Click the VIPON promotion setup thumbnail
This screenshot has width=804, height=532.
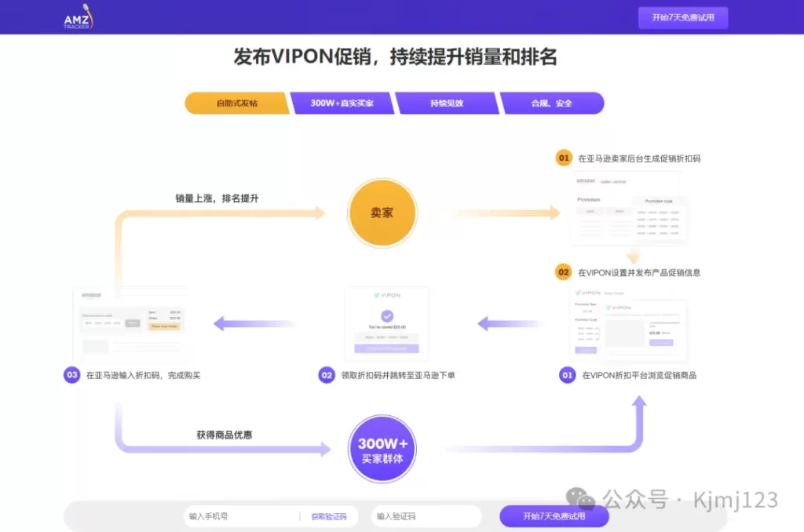pos(629,324)
